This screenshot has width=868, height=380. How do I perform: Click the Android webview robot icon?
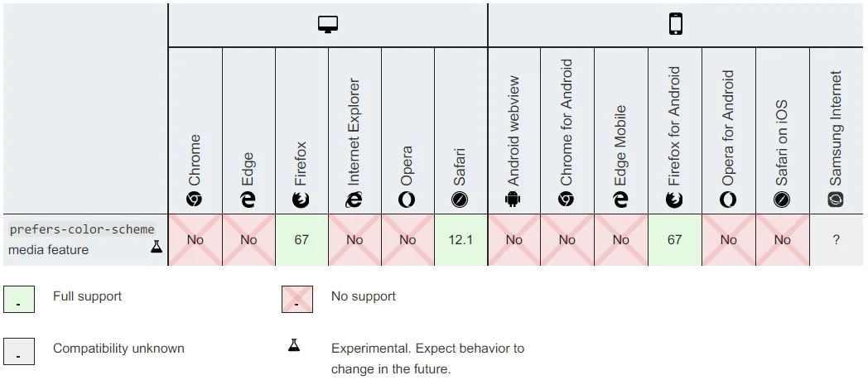point(514,200)
